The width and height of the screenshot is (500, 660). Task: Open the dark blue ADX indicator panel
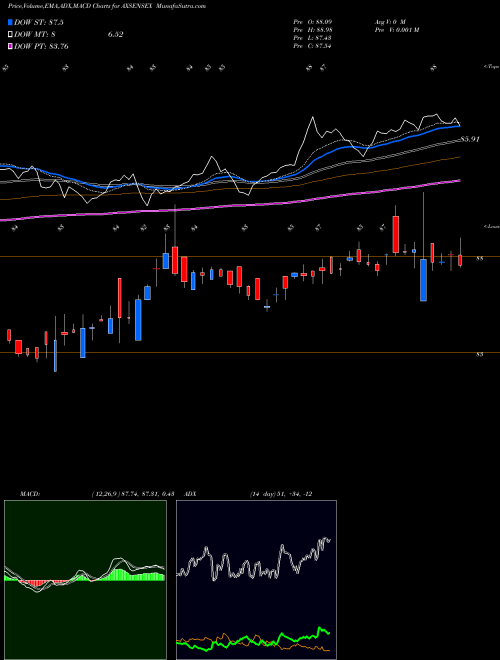tap(256, 580)
